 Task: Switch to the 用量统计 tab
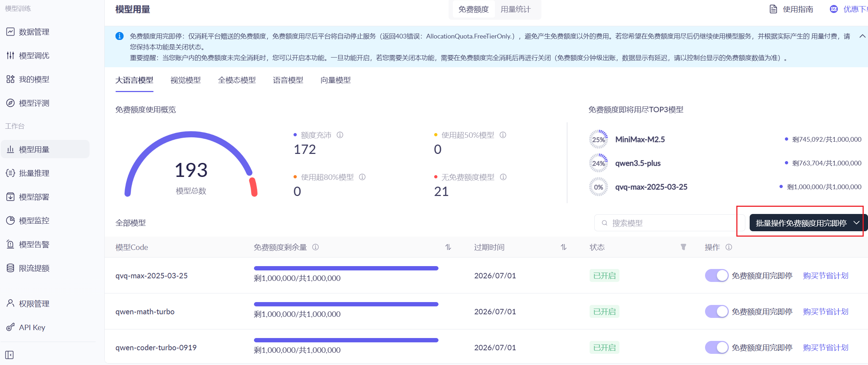pos(515,9)
